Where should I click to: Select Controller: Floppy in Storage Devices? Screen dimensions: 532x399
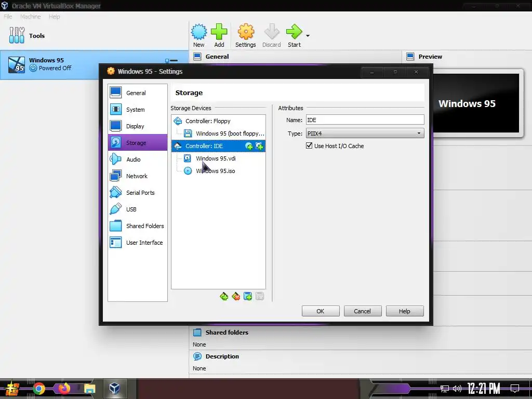218,121
